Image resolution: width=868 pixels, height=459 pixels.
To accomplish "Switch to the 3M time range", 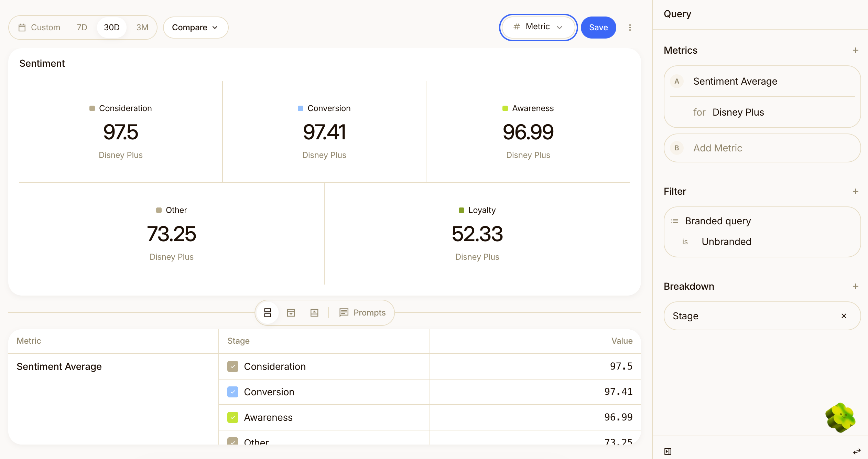I will coord(142,28).
